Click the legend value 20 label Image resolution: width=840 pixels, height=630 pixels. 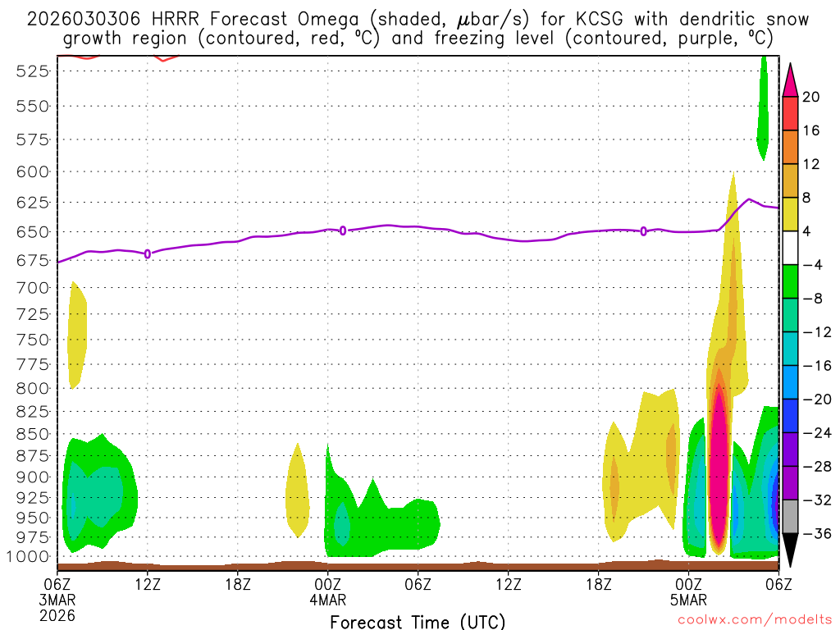pyautogui.click(x=811, y=97)
